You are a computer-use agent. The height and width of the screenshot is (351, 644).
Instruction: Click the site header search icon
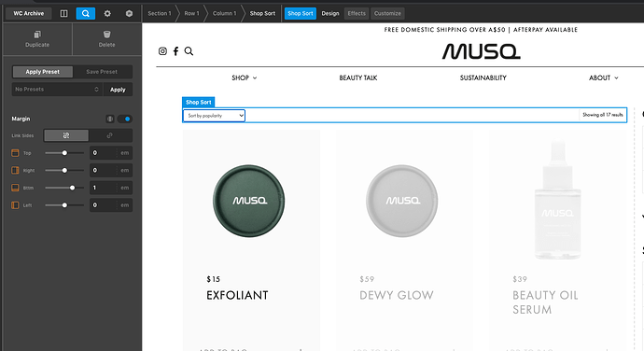click(189, 51)
